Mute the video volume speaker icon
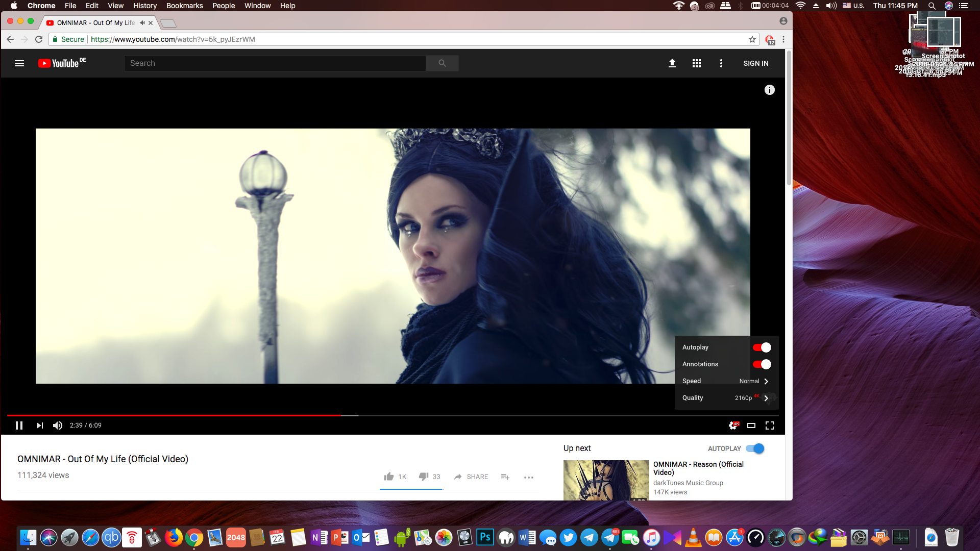This screenshot has height=551, width=980. (x=58, y=425)
